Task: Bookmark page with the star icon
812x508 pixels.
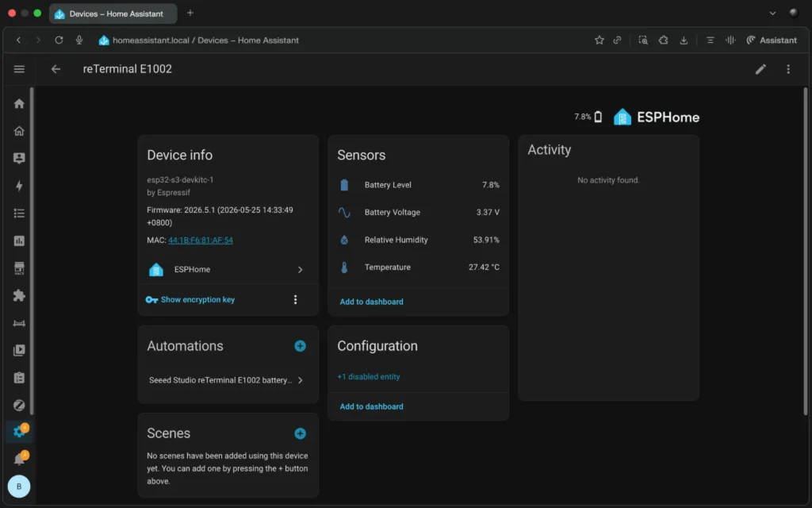Action: pos(599,40)
